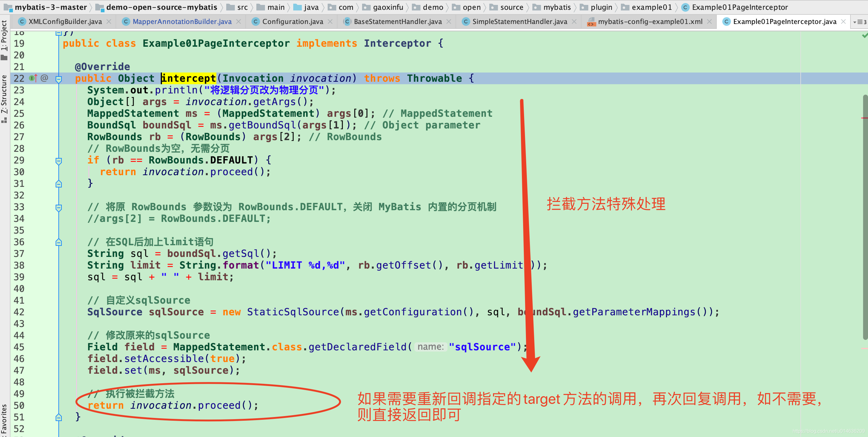Click line number 25 in the gutter
868x437 pixels.
click(19, 113)
